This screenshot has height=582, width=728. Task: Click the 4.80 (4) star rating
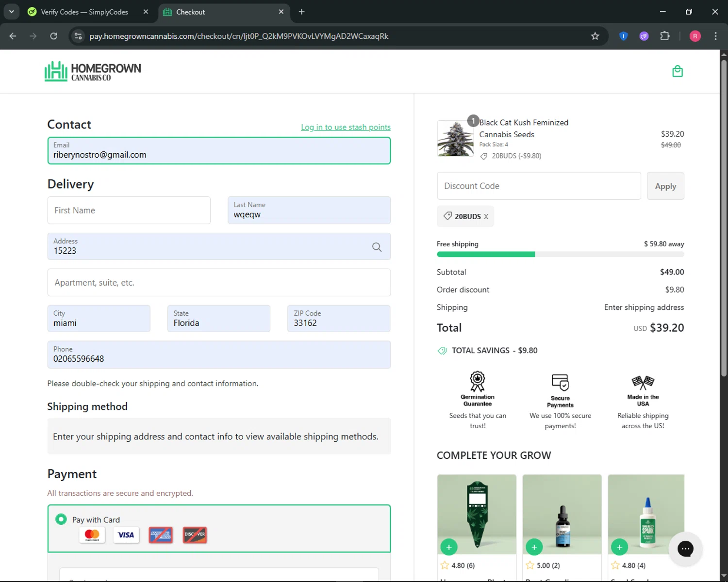click(628, 566)
